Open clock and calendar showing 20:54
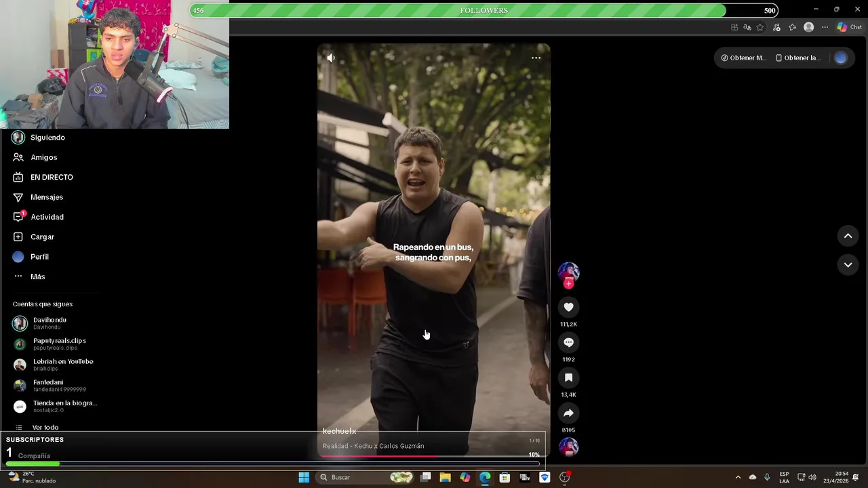The height and width of the screenshot is (488, 868). (835, 477)
